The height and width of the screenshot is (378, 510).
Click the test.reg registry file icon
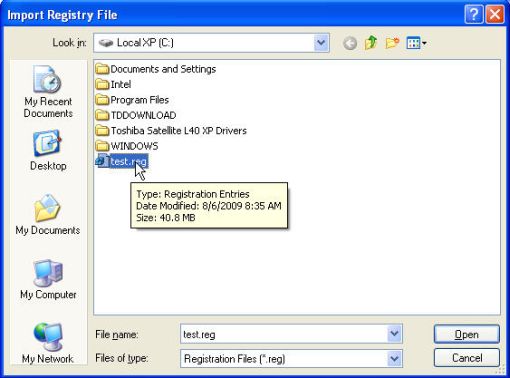[x=102, y=161]
